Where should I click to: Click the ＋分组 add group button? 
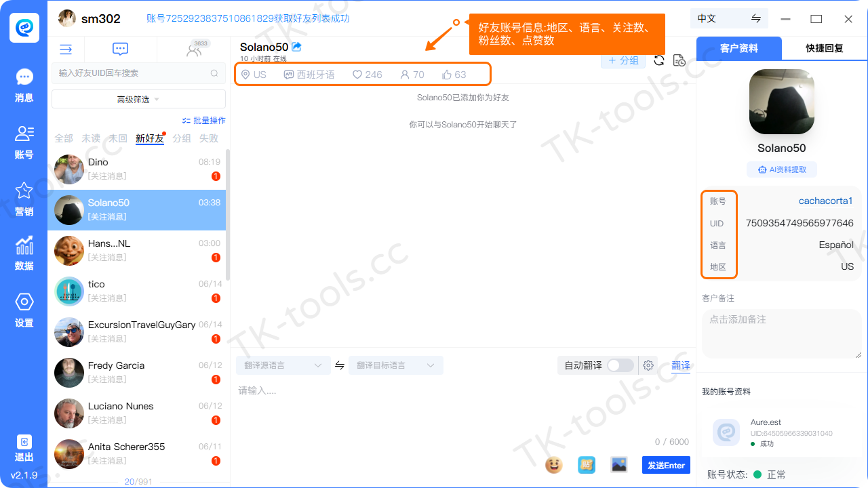click(x=623, y=60)
